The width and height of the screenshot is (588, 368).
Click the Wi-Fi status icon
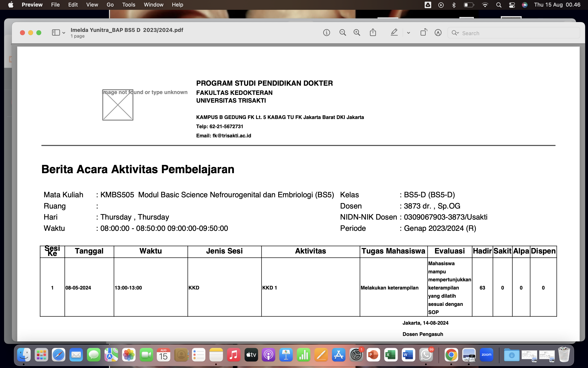tap(485, 5)
